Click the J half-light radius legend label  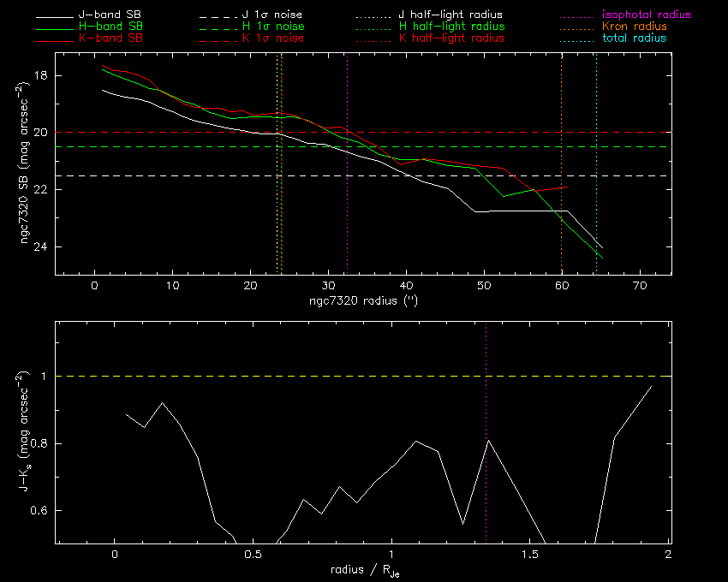coord(451,15)
